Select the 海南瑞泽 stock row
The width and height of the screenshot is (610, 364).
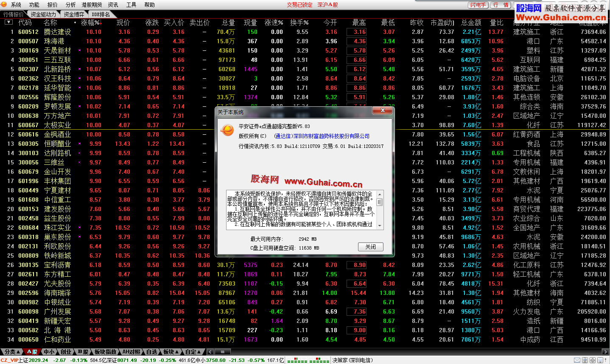click(305, 293)
